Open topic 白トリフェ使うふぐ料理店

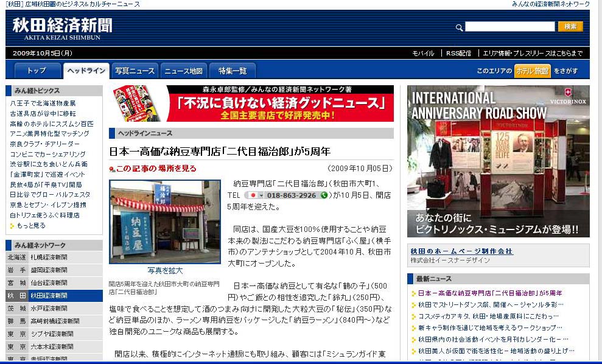pos(45,215)
